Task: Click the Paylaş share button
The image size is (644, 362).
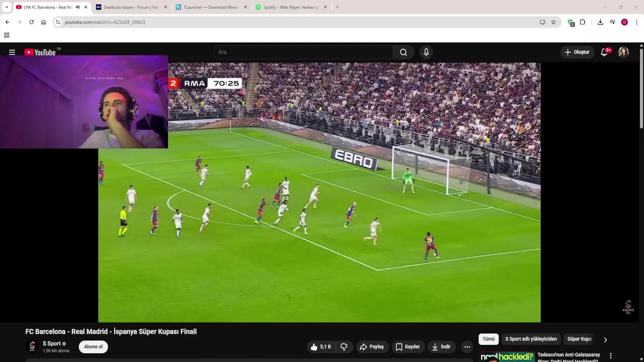Action: 371,347
